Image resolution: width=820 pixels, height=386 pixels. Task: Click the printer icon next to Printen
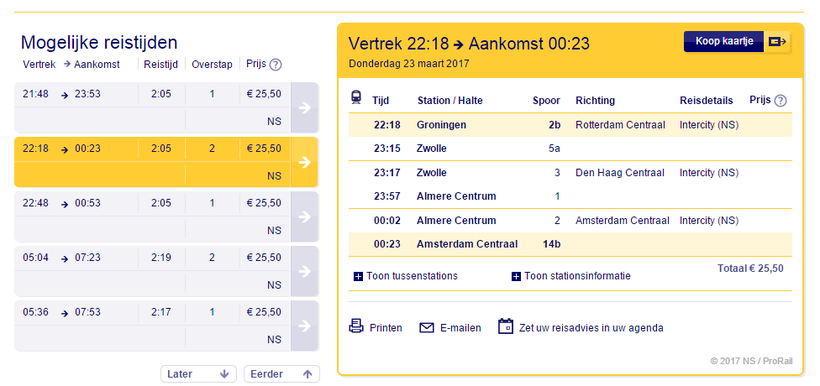click(x=356, y=326)
